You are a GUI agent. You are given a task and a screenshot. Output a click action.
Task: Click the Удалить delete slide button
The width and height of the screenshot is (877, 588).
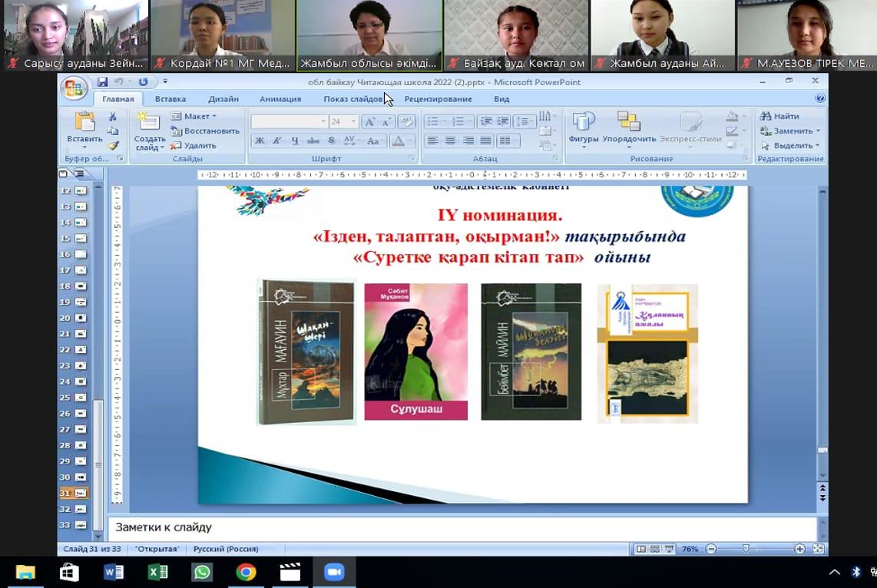point(194,145)
